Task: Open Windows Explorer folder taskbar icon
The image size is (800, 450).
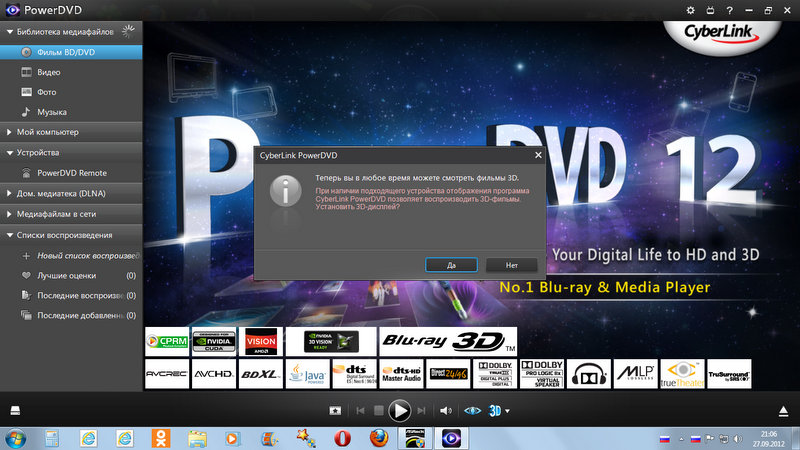Action: pyautogui.click(x=197, y=438)
